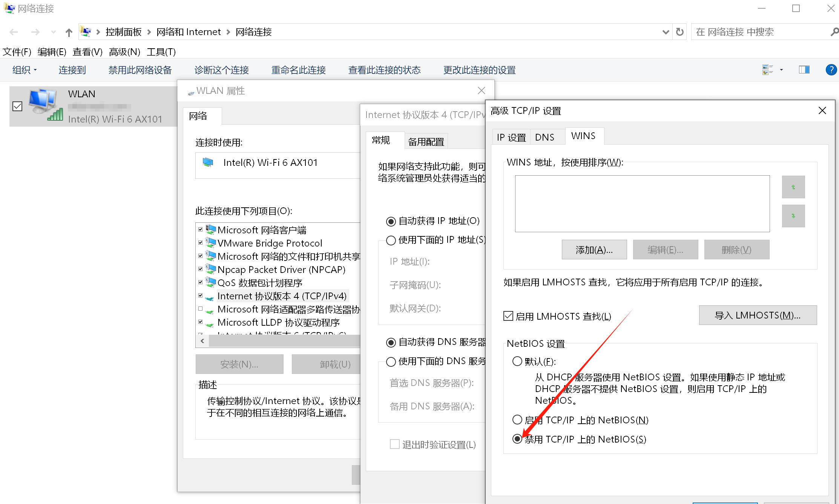Expand the view options dropdown arrow
Image resolution: width=839 pixels, height=504 pixels.
781,70
